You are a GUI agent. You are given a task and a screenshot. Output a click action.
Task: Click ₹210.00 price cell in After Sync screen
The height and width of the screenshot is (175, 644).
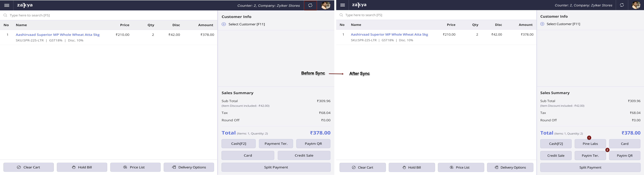[449, 35]
